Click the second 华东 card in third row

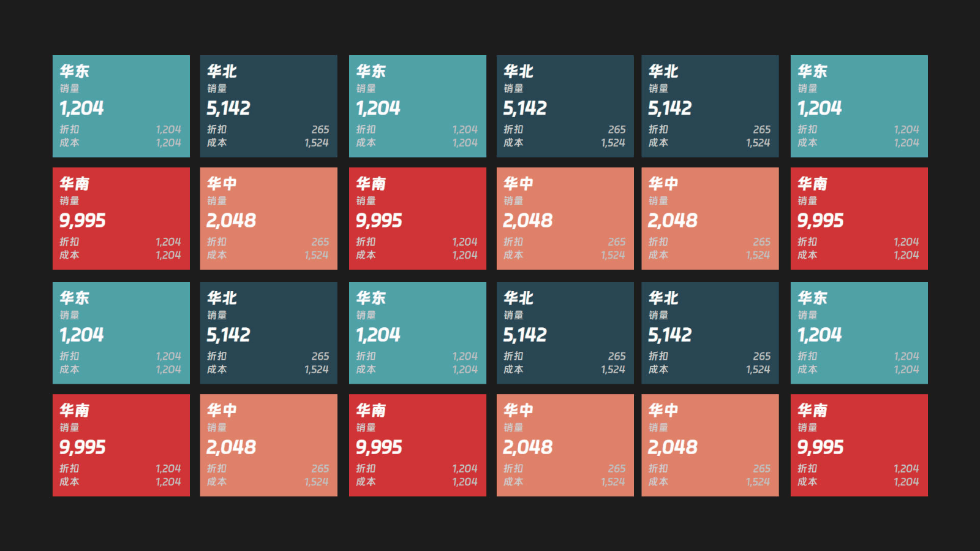pyautogui.click(x=418, y=333)
